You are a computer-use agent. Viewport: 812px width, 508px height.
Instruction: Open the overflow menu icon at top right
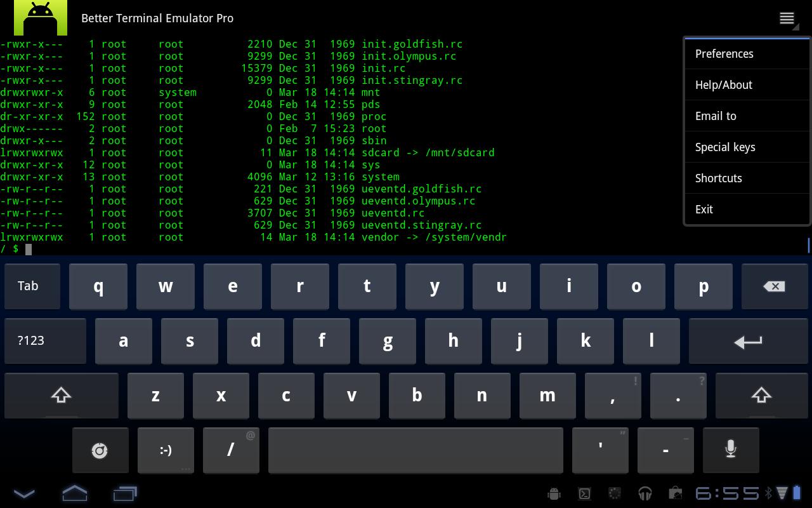787,18
